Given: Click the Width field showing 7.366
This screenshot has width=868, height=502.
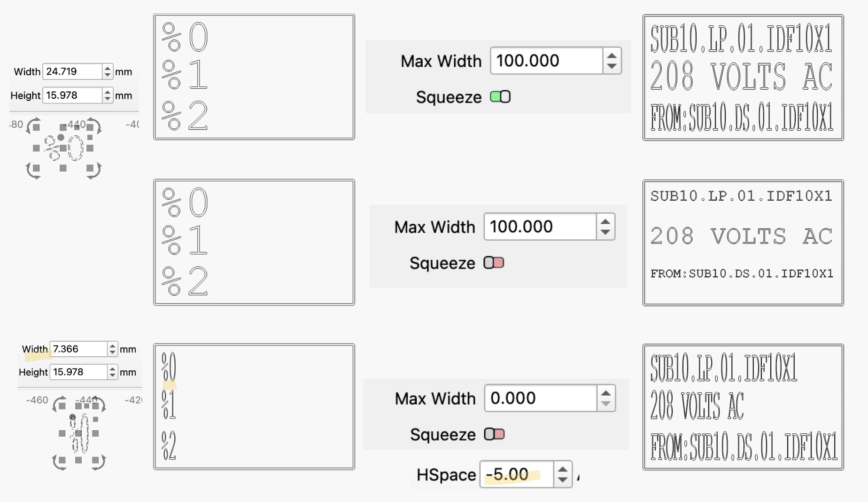Looking at the screenshot, I should (x=78, y=349).
